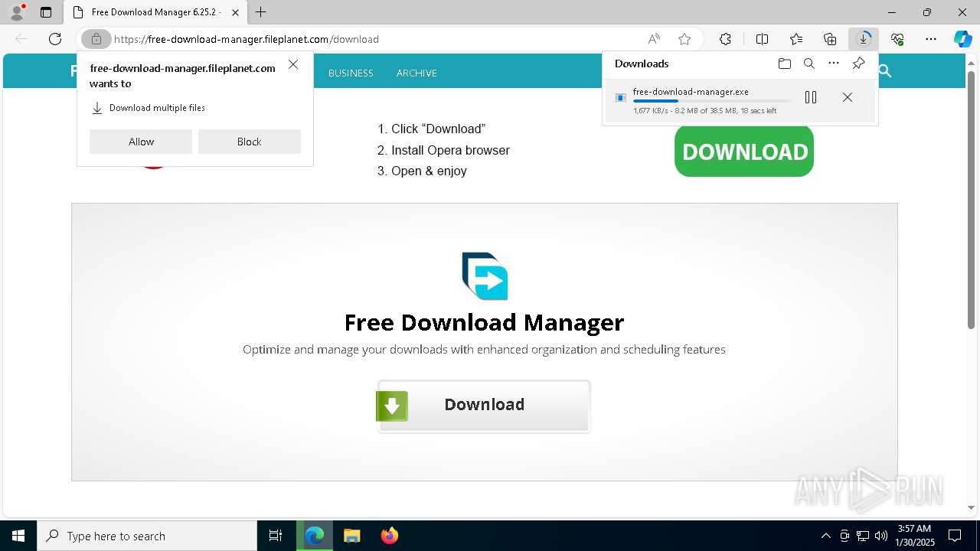Click the green DOWNLOAD button

744,152
